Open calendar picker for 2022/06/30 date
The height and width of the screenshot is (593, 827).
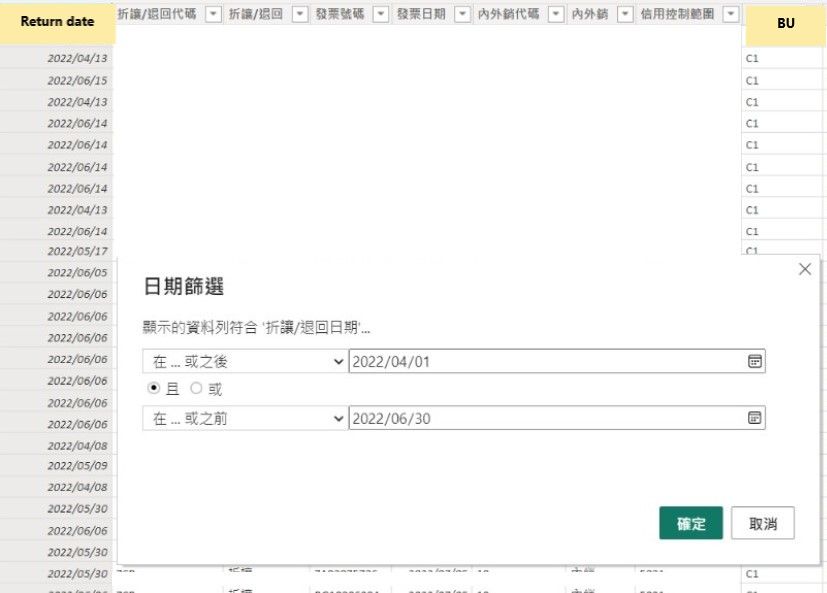coord(755,418)
